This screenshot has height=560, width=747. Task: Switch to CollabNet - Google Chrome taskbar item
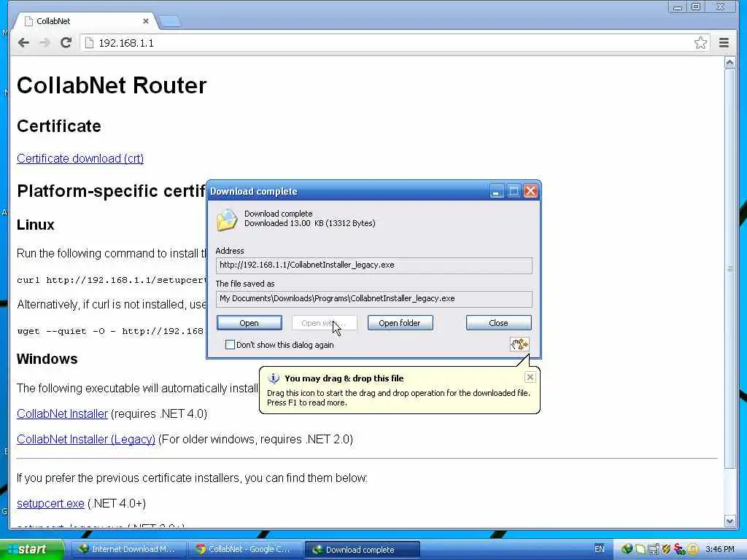click(244, 550)
